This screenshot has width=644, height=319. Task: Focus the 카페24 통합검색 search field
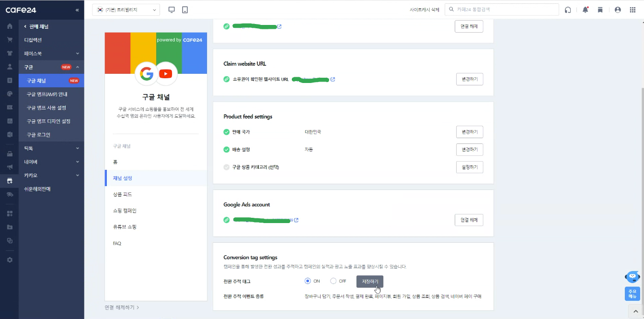point(502,10)
